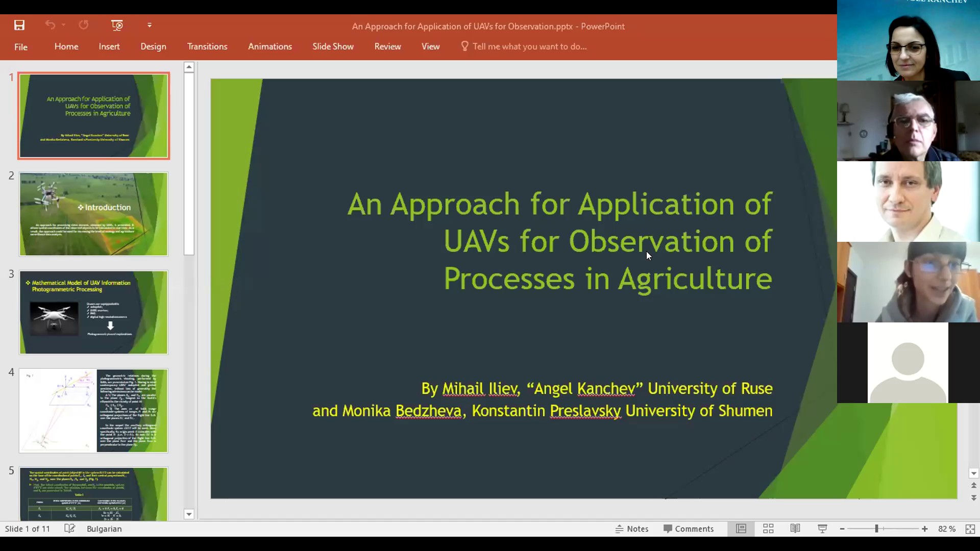Click the Save icon in quick access toolbar
The image size is (980, 551).
(19, 25)
